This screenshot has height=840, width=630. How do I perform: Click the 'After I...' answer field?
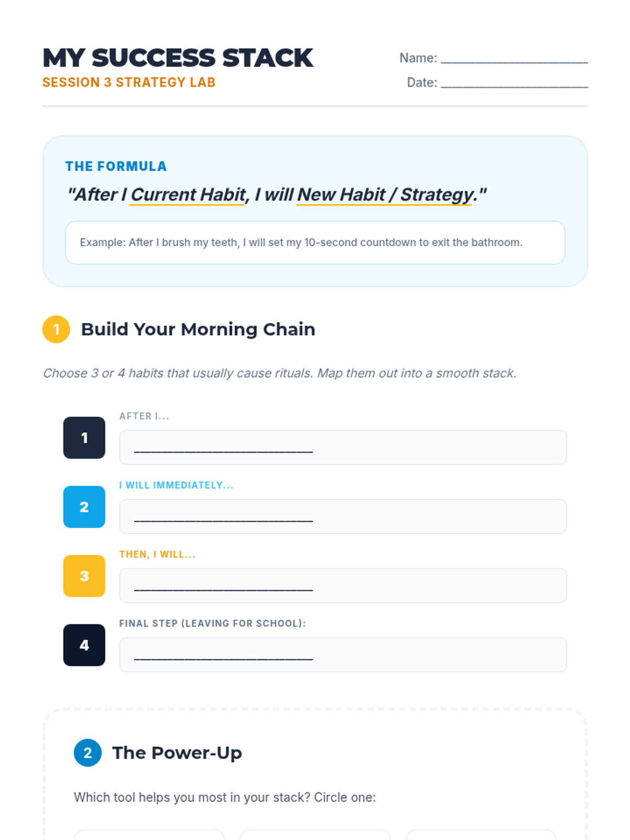pos(343,447)
